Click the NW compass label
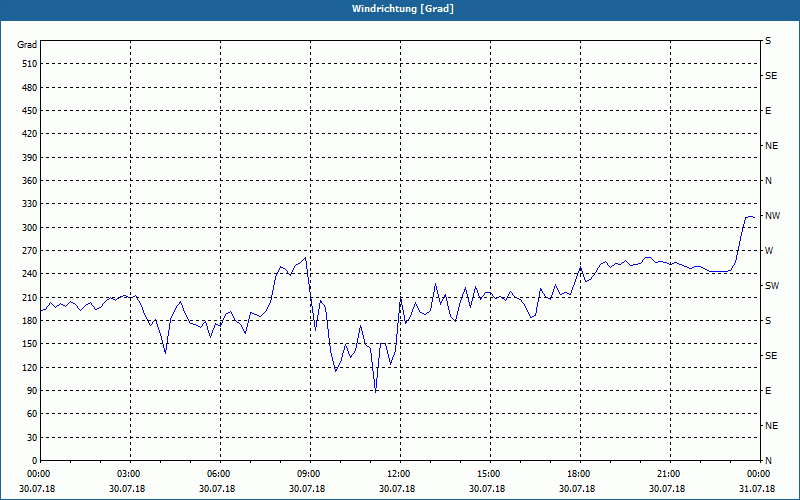 pyautogui.click(x=772, y=216)
